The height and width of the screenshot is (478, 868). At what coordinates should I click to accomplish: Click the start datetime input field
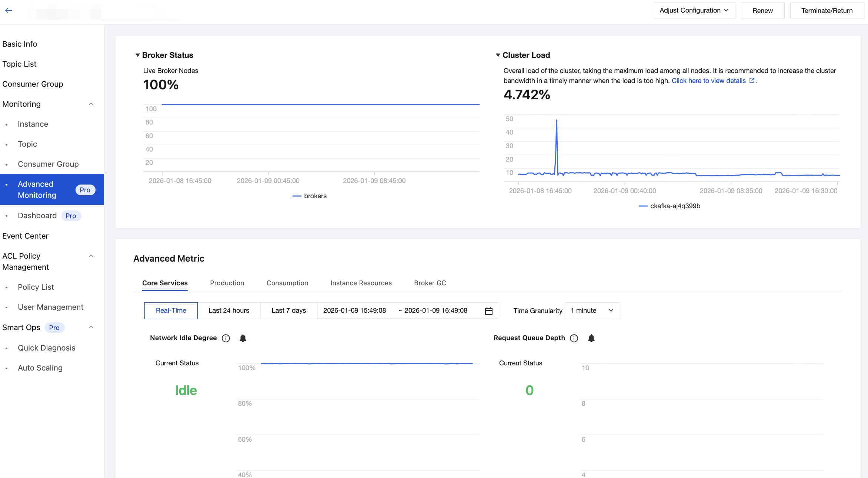[354, 311]
